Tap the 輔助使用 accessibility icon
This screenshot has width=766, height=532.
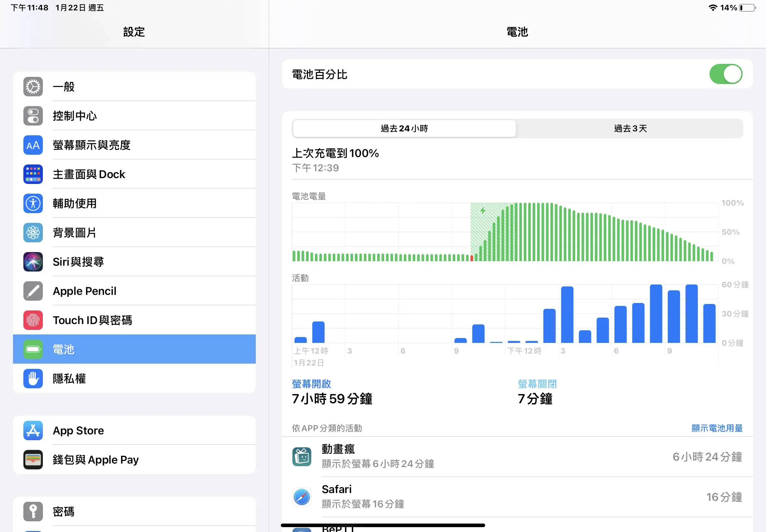(x=33, y=203)
